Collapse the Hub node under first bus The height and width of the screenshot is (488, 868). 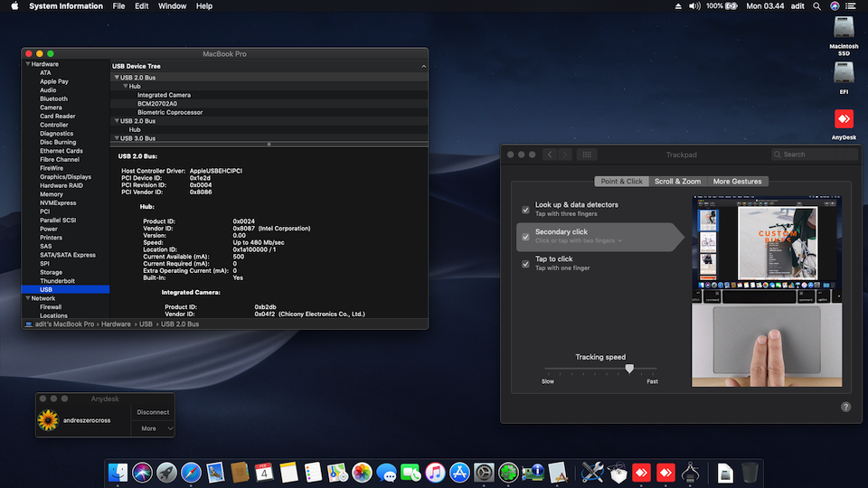pos(126,87)
